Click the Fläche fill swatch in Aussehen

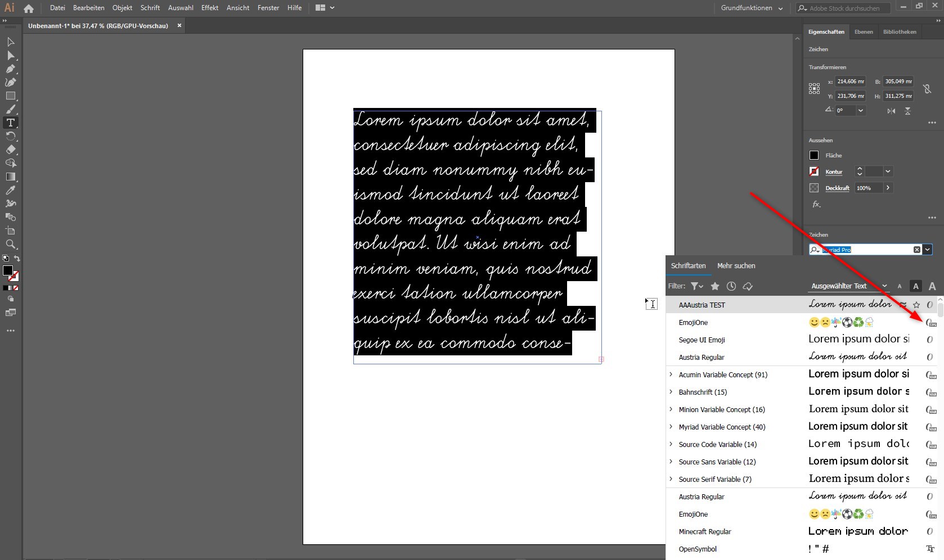pyautogui.click(x=814, y=155)
